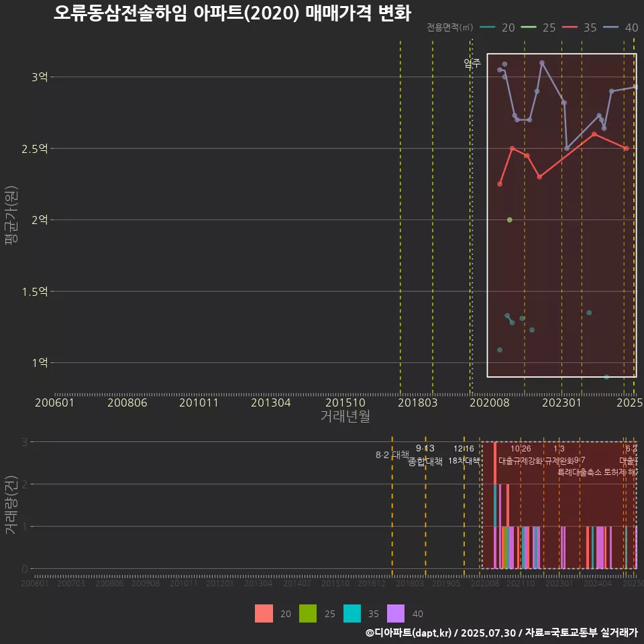Click the chart title 오류동삼전솔하임 아파트(2020) 매매가격 변화
The width and height of the screenshot is (644, 644).
(x=232, y=13)
